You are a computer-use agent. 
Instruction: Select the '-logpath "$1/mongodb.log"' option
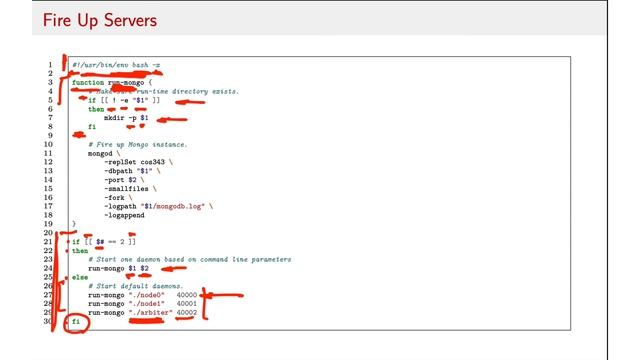154,207
